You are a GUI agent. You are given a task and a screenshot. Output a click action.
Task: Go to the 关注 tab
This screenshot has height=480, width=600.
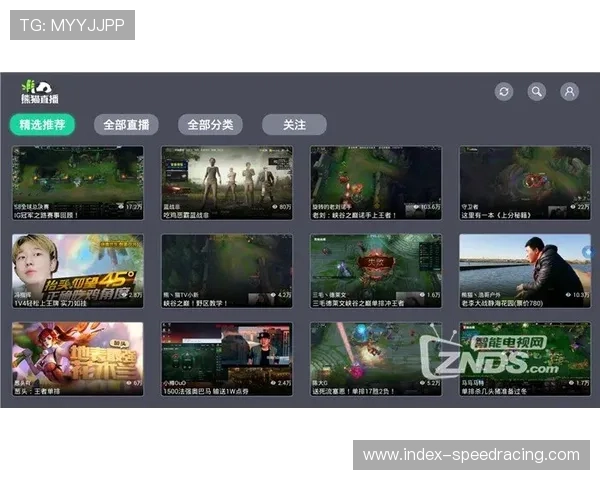point(294,125)
